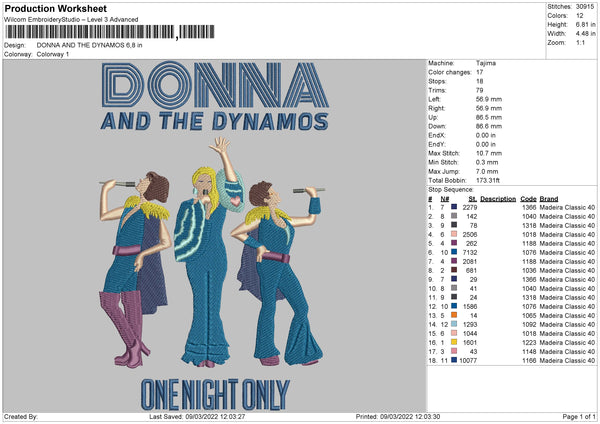Click the Down value '86.6 mm'

[x=489, y=126]
